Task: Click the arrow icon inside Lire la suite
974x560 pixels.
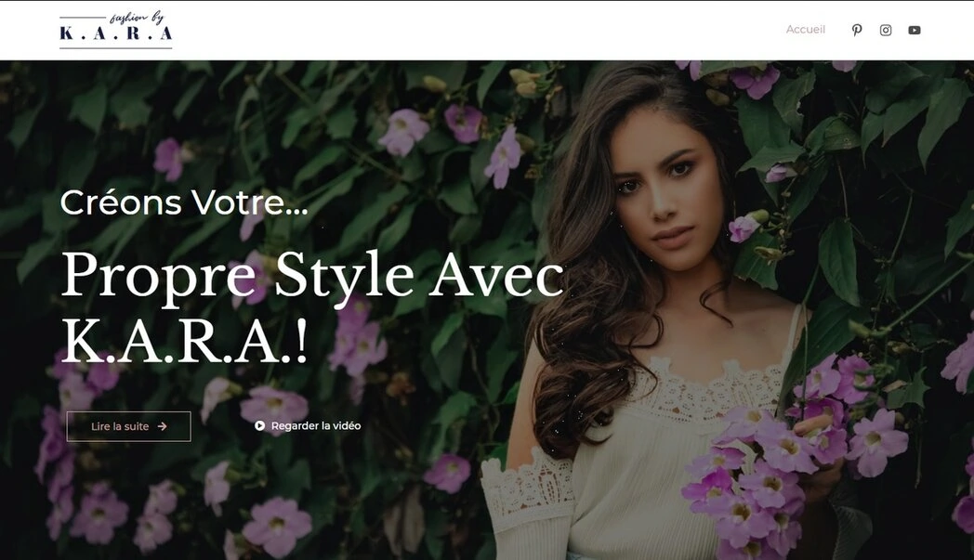Action: pos(162,426)
